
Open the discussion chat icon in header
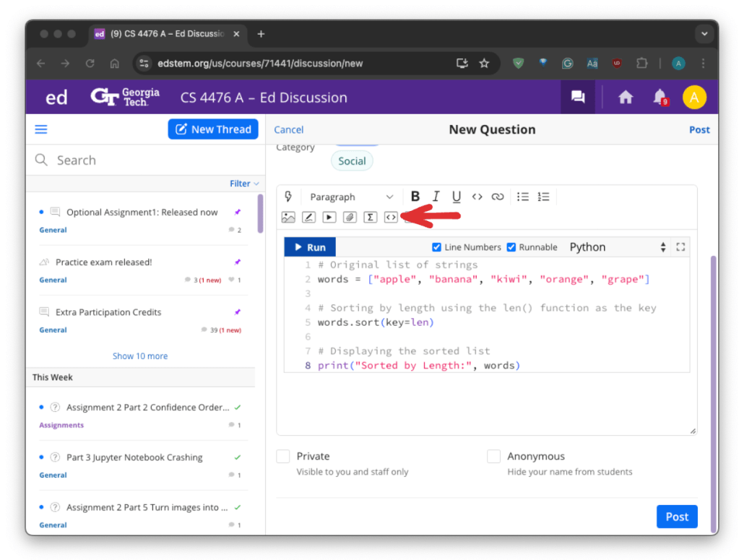578,97
